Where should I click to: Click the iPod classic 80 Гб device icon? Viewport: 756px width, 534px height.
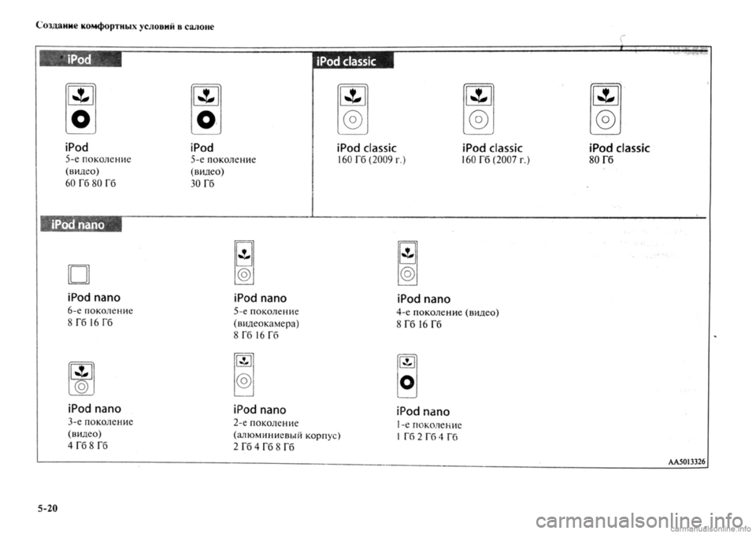pos(605,109)
